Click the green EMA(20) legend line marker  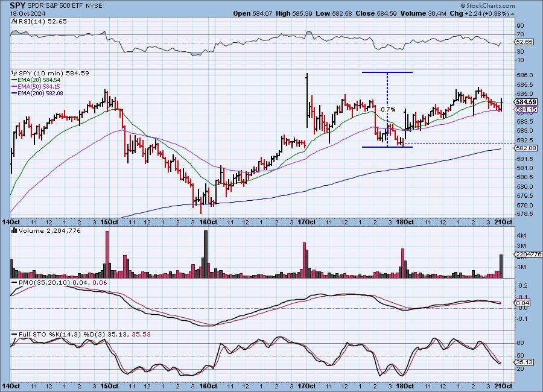tap(14, 80)
